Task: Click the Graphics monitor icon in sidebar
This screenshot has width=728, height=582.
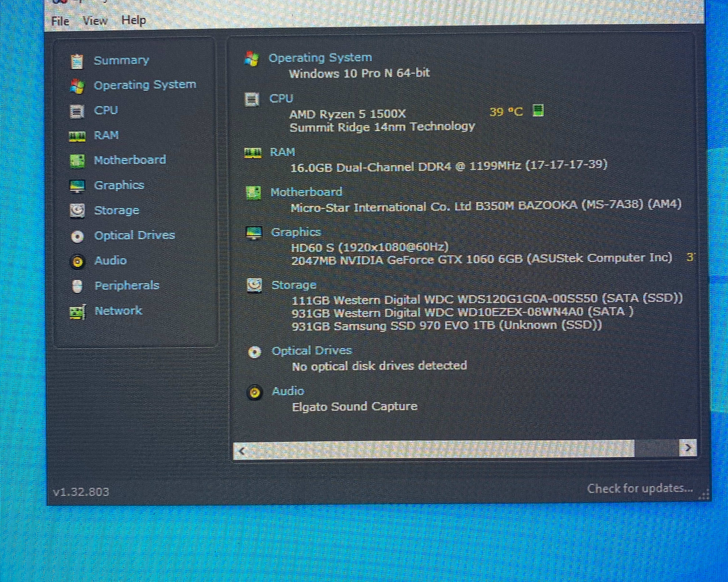Action: pos(77,186)
